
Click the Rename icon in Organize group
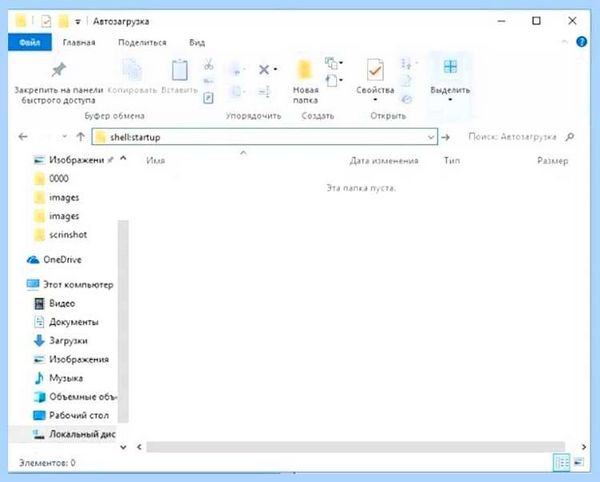click(x=264, y=92)
